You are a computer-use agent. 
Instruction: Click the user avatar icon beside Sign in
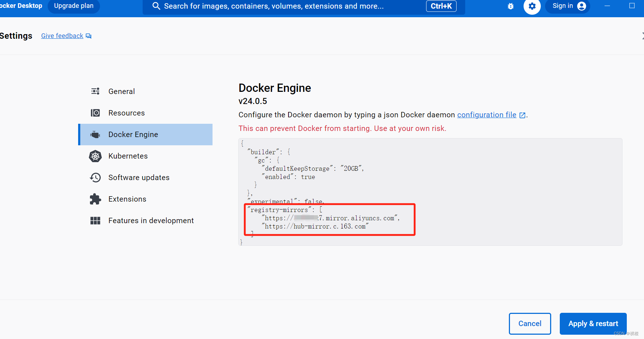582,6
